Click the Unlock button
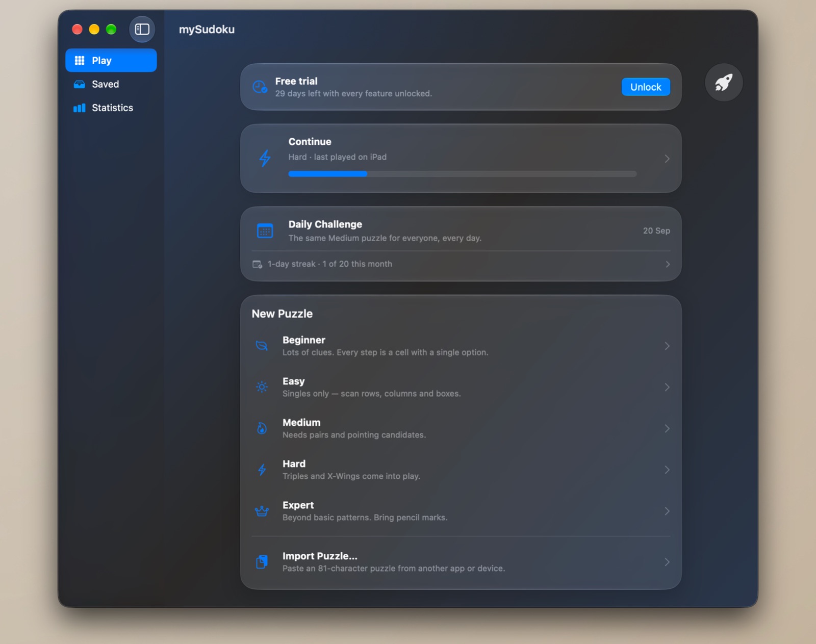The height and width of the screenshot is (644, 816). [x=646, y=87]
